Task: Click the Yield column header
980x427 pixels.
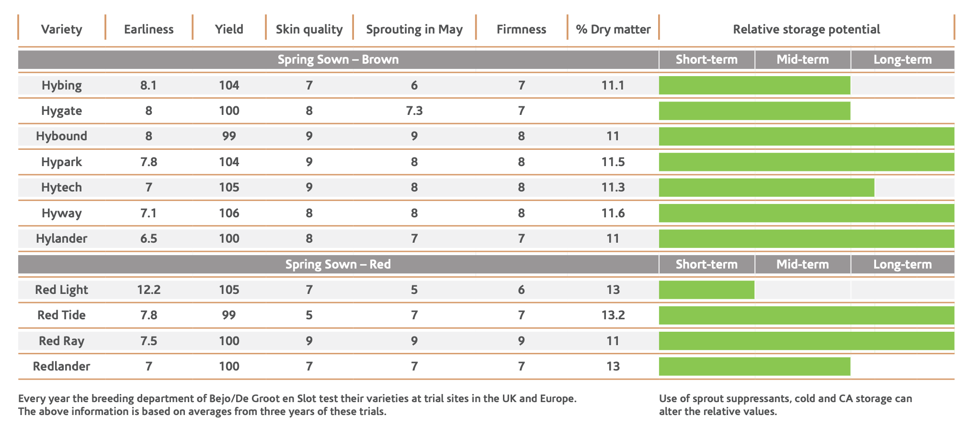Action: [229, 29]
